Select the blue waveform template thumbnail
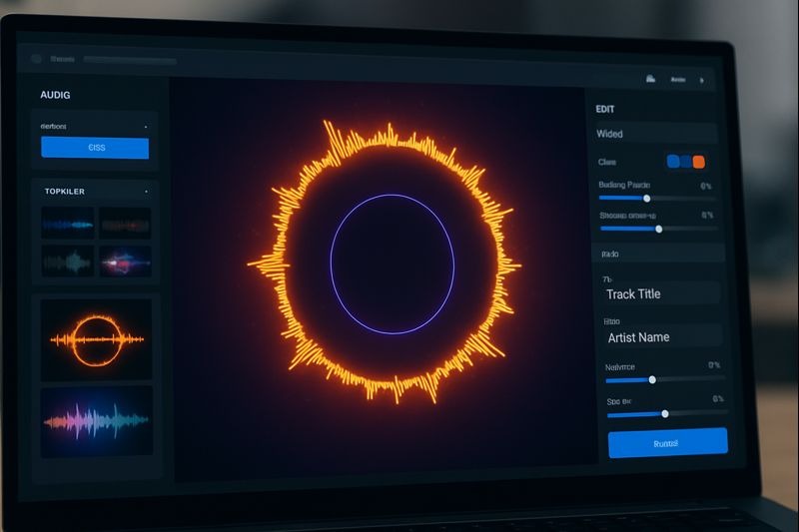This screenshot has height=532, width=799. [68, 224]
